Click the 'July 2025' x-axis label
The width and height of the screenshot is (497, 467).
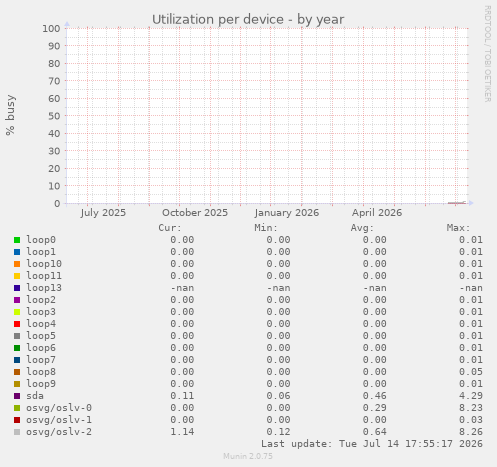[103, 213]
